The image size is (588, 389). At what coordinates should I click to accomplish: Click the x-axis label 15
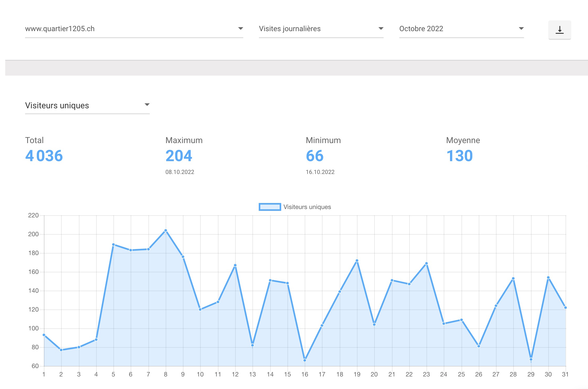pos(287,374)
